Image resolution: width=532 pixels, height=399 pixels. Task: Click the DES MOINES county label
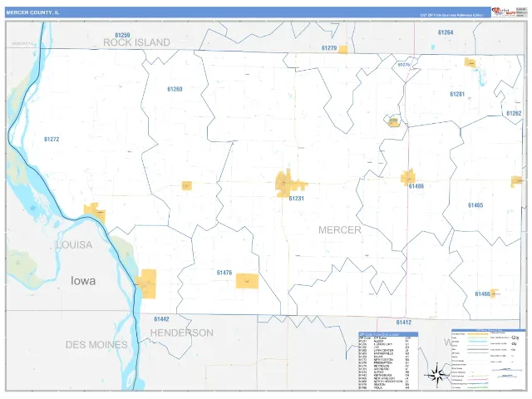(96, 345)
